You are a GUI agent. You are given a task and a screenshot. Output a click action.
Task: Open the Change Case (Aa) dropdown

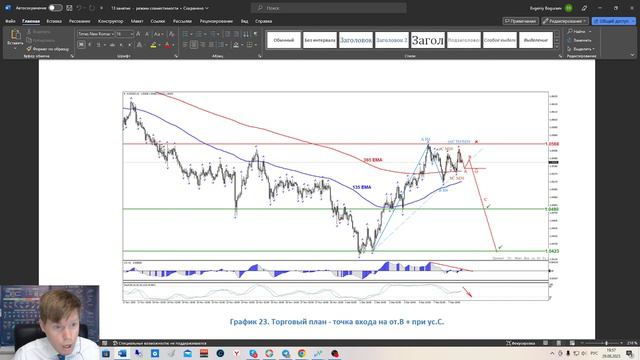pyautogui.click(x=158, y=34)
